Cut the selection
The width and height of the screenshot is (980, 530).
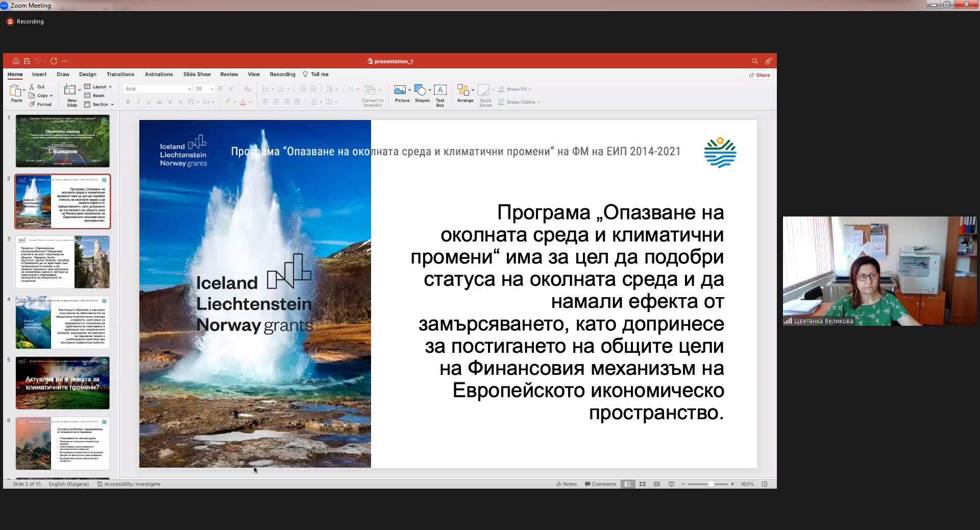37,87
